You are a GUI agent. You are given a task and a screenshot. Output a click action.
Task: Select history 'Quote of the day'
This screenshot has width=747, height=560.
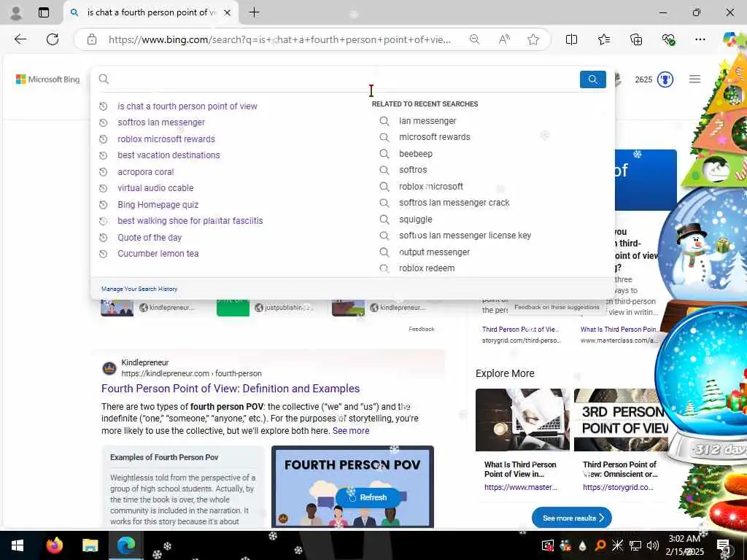[150, 238]
